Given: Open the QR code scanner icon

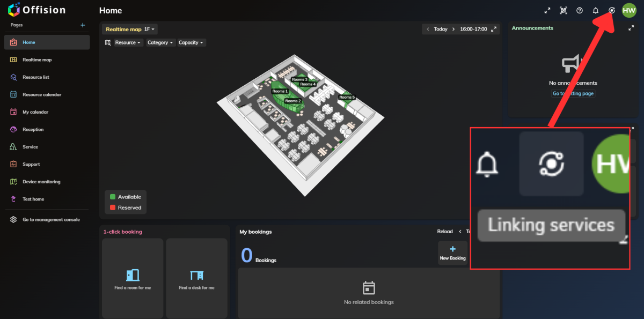Looking at the screenshot, I should click(x=563, y=10).
